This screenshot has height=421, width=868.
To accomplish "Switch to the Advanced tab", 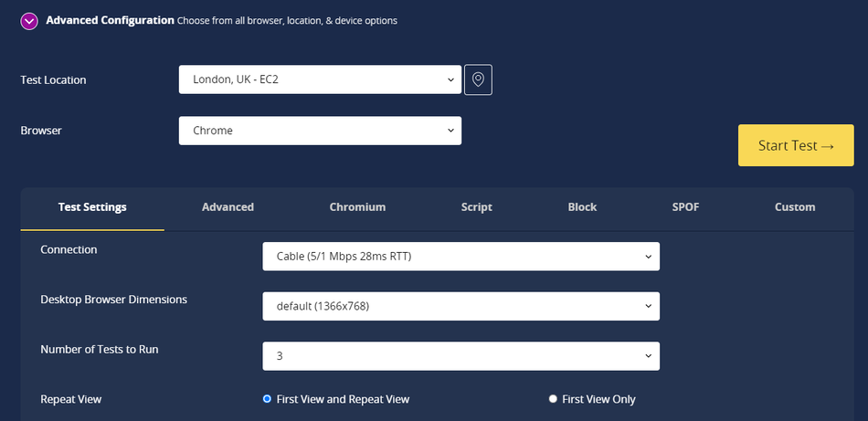I will point(228,207).
